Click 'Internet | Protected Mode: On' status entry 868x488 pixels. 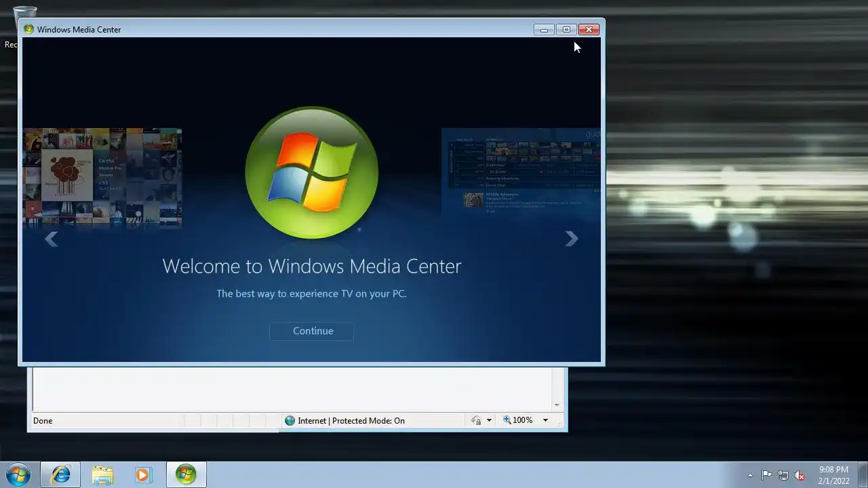click(351, 421)
